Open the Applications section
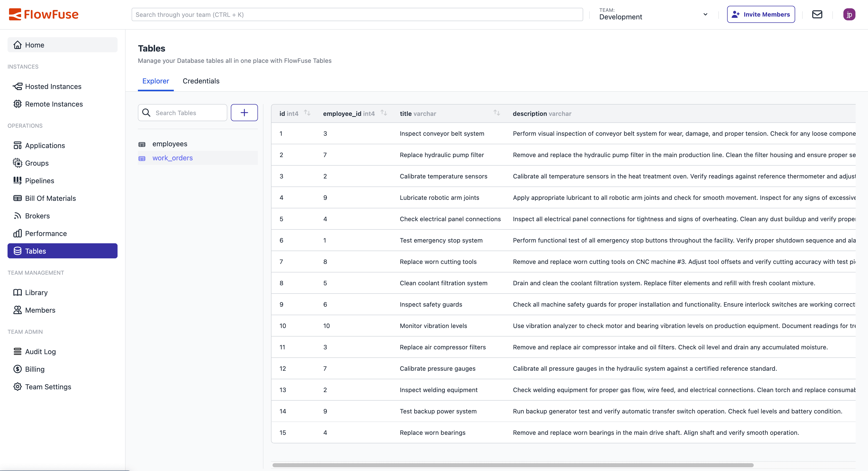Viewport: 868px width, 471px height. (x=45, y=145)
